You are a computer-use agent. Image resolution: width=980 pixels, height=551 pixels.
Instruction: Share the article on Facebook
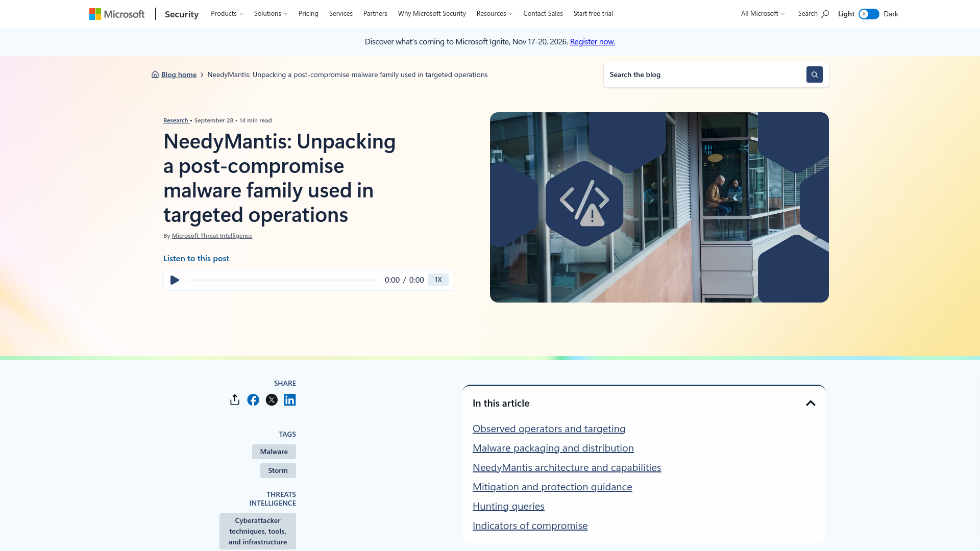[253, 400]
